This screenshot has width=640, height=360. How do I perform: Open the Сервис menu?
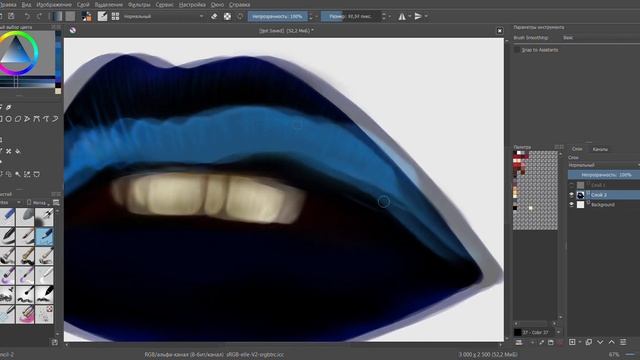(164, 5)
